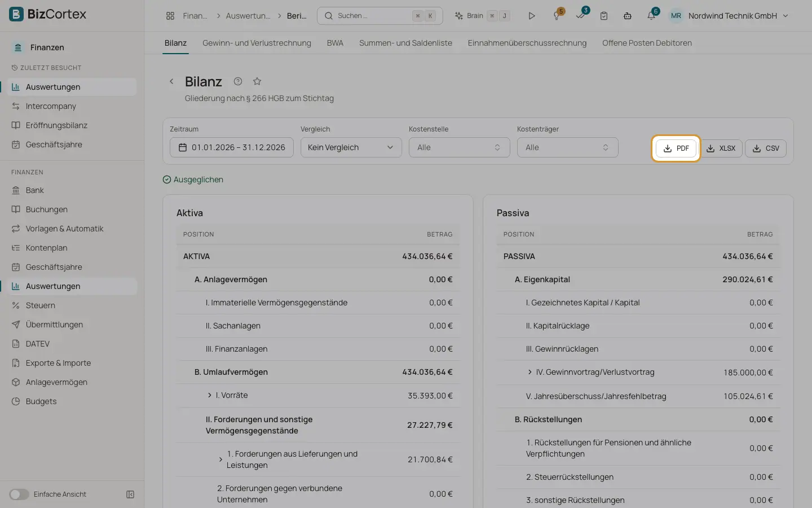Click the clipboard icon in top bar

tap(604, 16)
